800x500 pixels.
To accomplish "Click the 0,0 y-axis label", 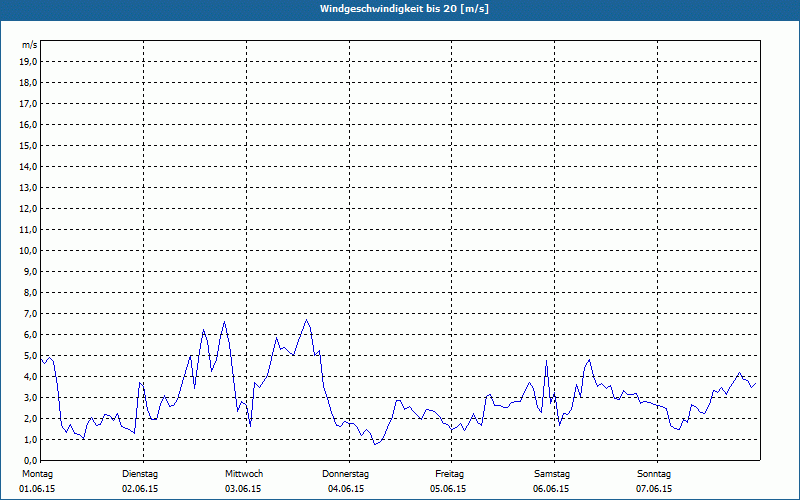I will tap(30, 460).
